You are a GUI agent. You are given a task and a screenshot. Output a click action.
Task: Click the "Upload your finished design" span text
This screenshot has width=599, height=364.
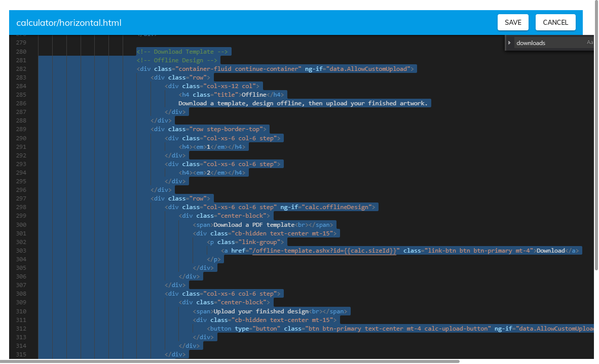click(261, 311)
